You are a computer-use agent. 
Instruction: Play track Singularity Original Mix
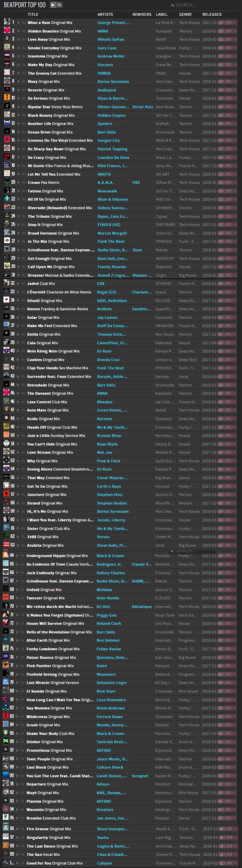point(18,838)
